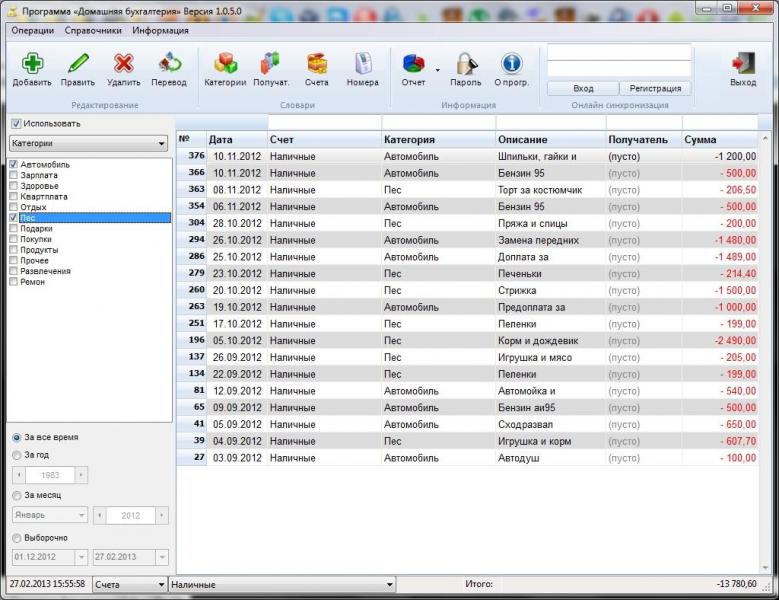Sort by the Категория column header
Screen dimensions: 779x600
pos(439,140)
